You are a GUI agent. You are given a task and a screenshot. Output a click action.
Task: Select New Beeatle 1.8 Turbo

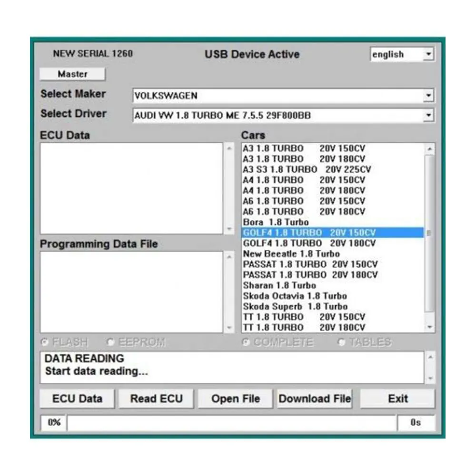[332, 254]
